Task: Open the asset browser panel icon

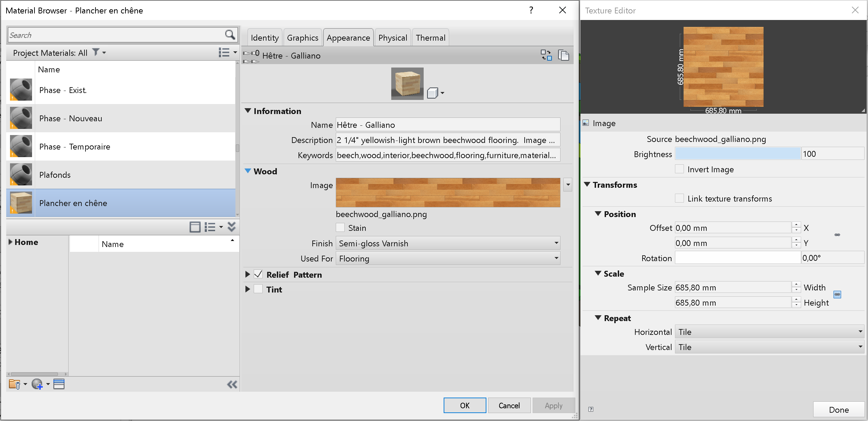Action: point(59,384)
